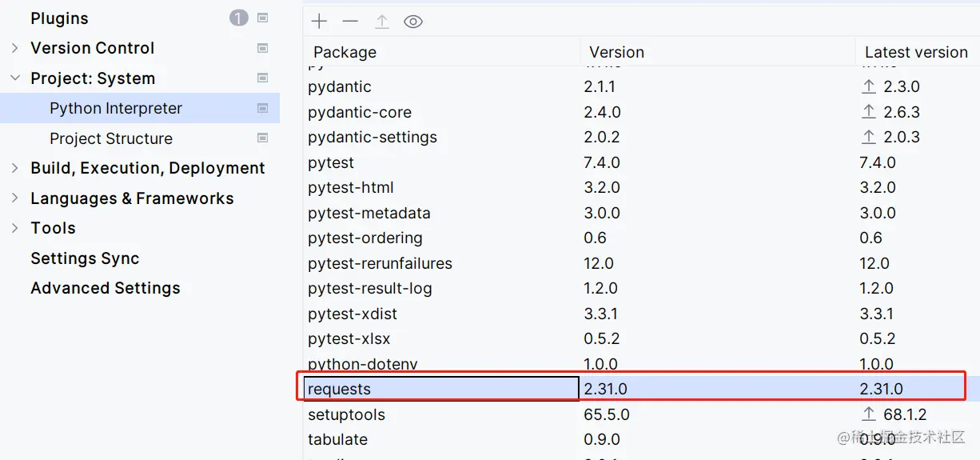Collapse the Project: System section

point(14,78)
